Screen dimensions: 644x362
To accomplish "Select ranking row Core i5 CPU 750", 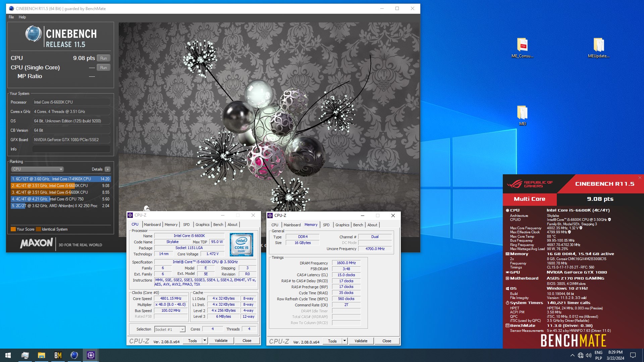I will (61, 199).
